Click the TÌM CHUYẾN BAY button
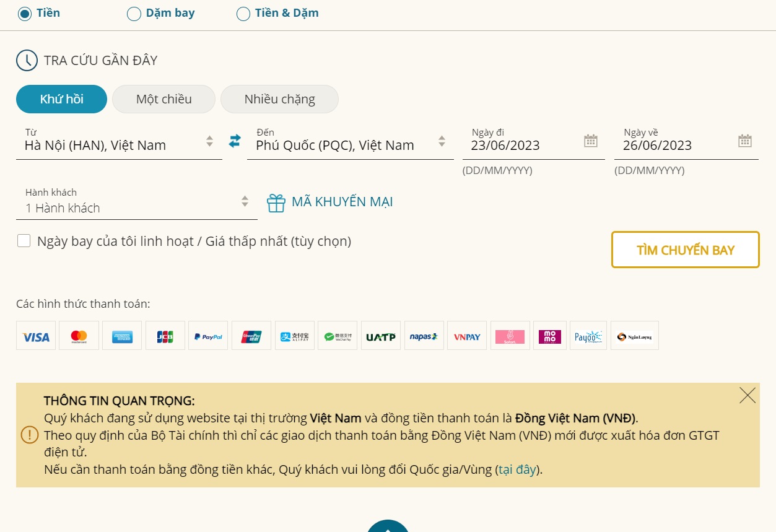 pos(685,250)
